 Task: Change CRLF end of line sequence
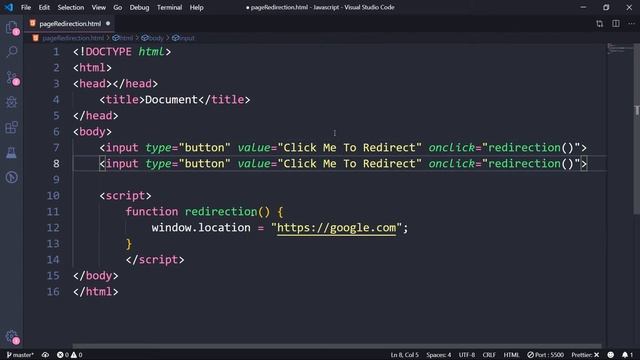489,355
